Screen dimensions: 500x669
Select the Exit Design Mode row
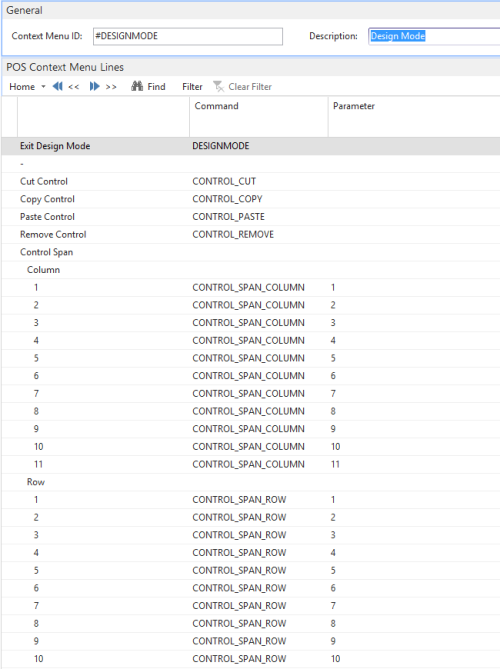coord(251,146)
